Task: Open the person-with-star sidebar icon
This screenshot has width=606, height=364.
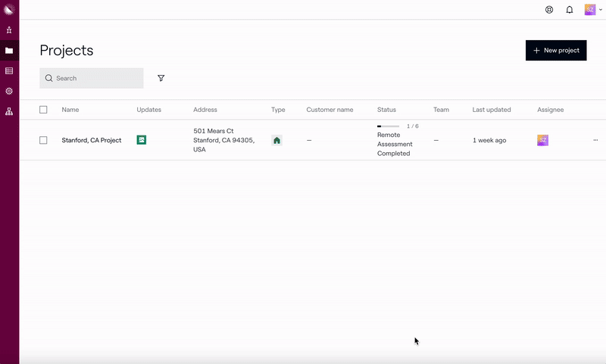Action: (9, 30)
